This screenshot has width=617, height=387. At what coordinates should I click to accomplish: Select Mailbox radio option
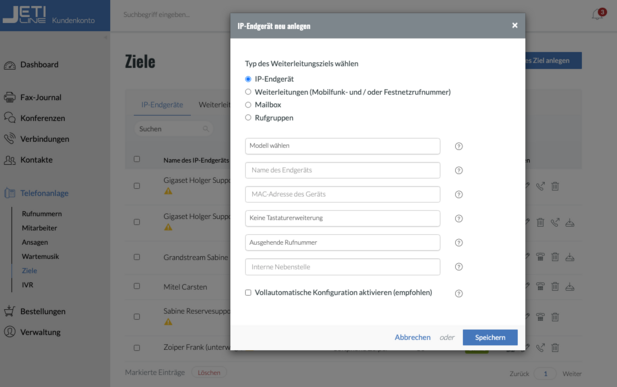[248, 105]
